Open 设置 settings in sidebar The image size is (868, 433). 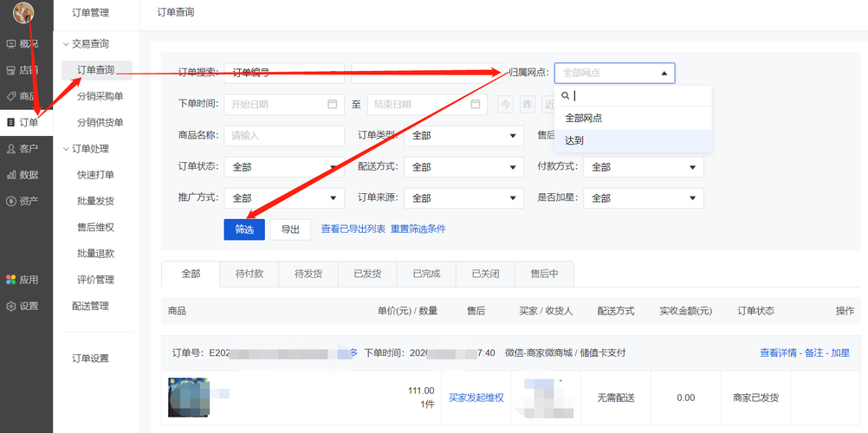click(x=23, y=306)
